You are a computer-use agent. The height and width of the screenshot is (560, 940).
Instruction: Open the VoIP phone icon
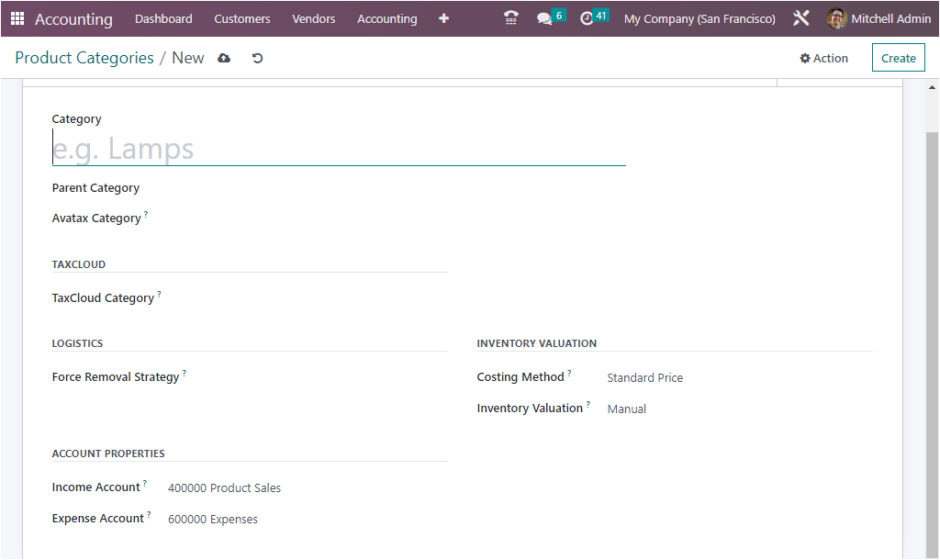pyautogui.click(x=511, y=18)
